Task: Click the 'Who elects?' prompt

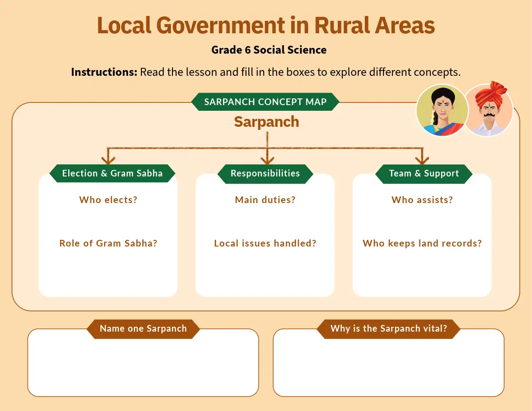Action: pos(108,200)
